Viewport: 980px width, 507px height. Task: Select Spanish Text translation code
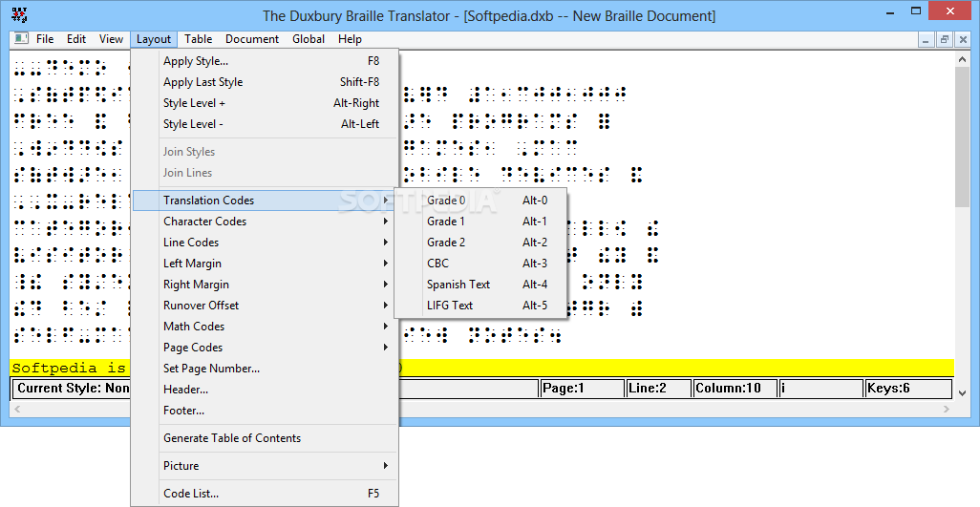(480, 285)
